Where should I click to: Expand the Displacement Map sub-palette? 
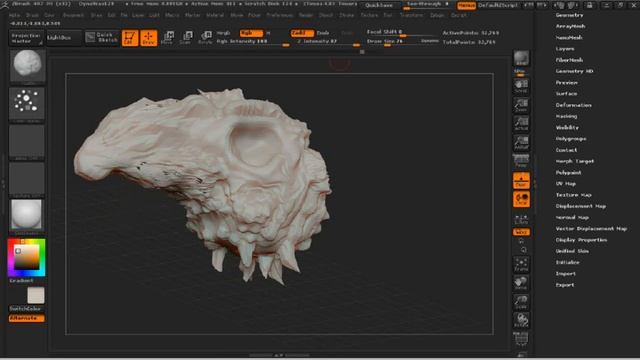(581, 207)
